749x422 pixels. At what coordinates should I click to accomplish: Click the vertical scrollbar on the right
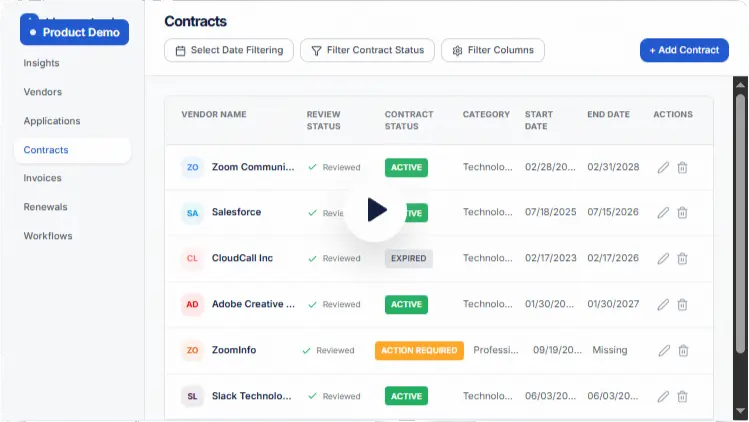[740, 220]
